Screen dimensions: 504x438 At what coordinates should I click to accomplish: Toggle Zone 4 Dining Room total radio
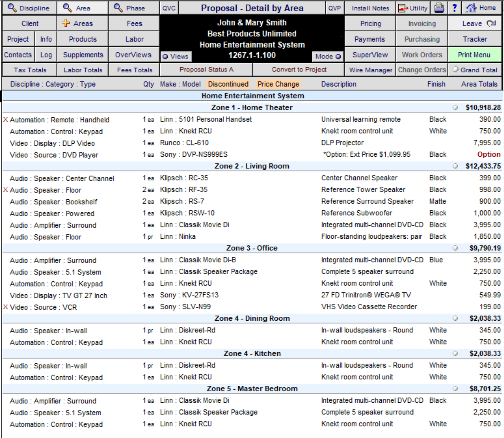point(455,318)
